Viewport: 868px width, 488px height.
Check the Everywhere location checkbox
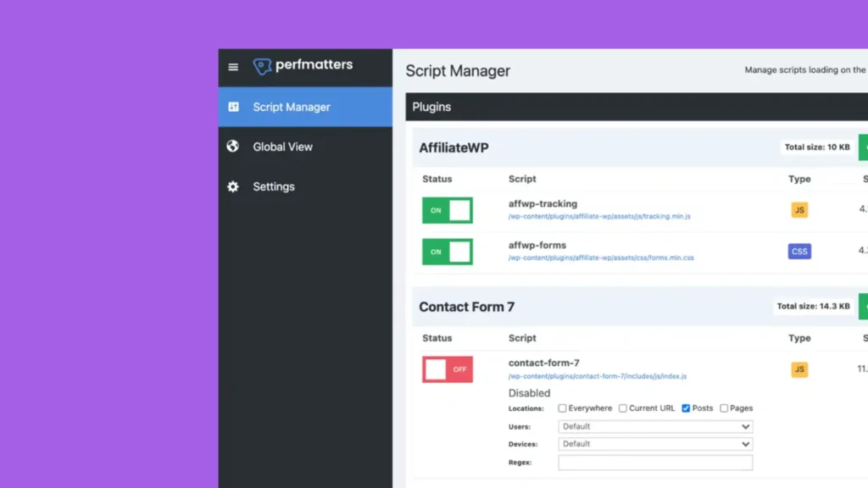(x=562, y=408)
